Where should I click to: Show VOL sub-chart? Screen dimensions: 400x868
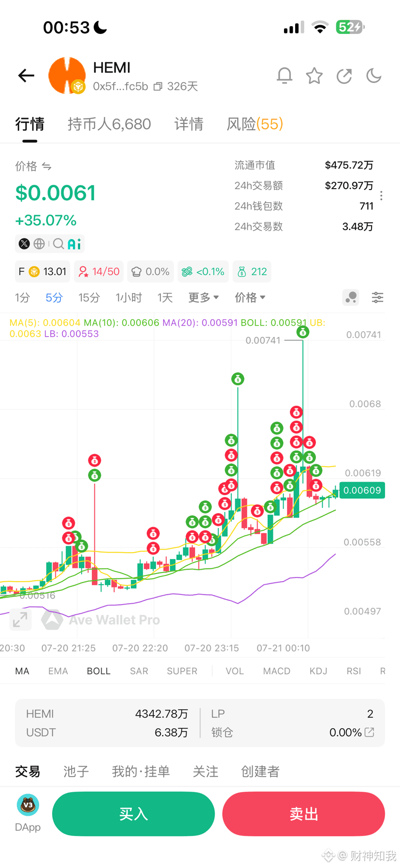[x=235, y=671]
